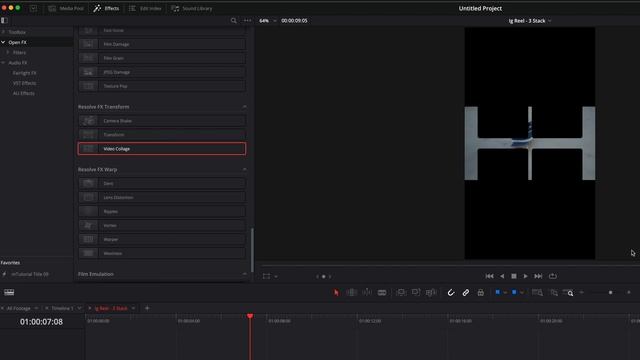Click the blue marker icon

pos(514,292)
